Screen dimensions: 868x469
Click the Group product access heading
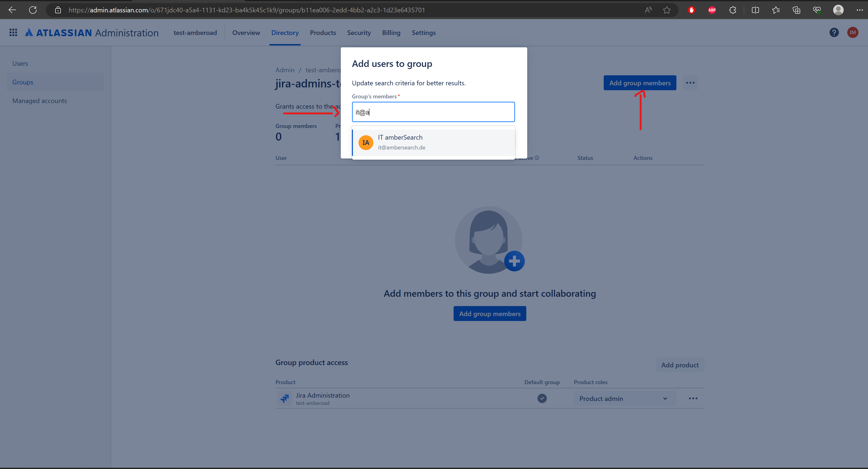pyautogui.click(x=311, y=362)
